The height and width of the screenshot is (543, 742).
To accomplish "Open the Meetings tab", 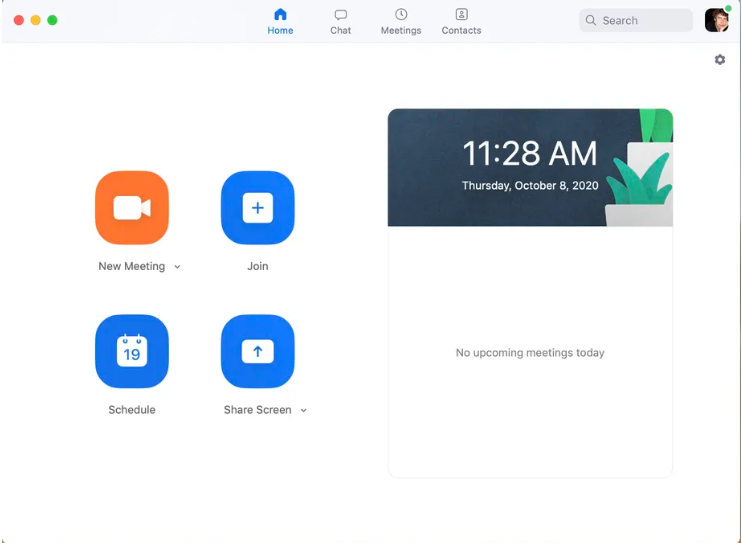I will point(401,21).
